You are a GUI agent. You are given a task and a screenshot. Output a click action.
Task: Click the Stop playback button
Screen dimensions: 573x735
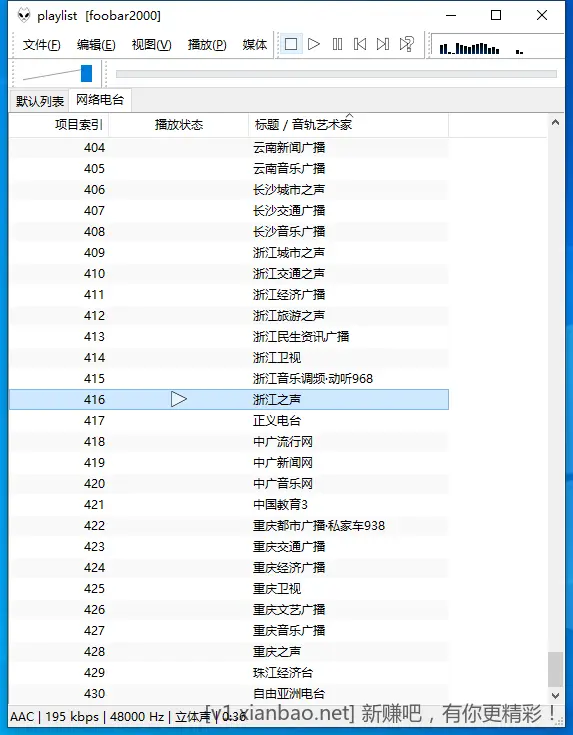[x=291, y=45]
